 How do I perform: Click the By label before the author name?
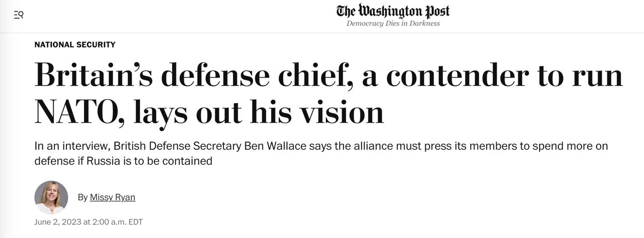click(83, 197)
